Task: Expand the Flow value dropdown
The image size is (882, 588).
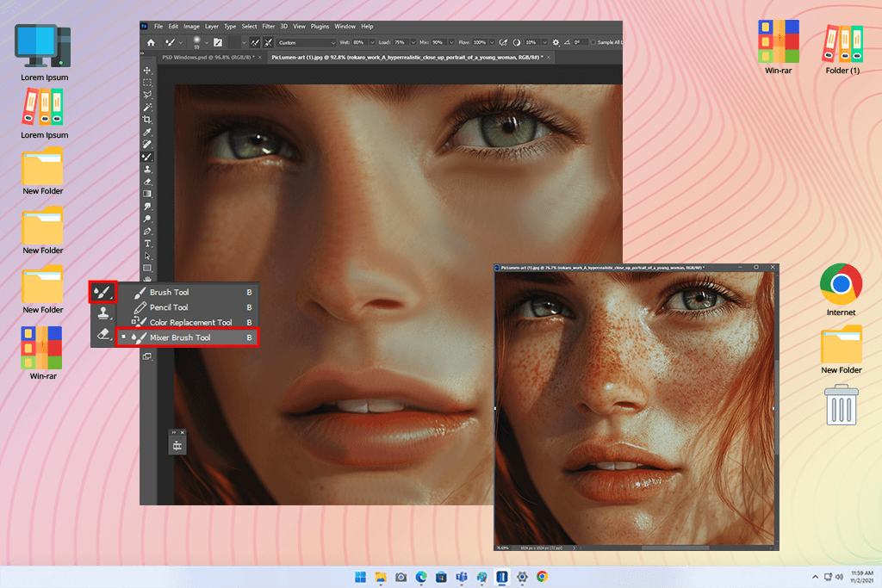Action: (492, 43)
